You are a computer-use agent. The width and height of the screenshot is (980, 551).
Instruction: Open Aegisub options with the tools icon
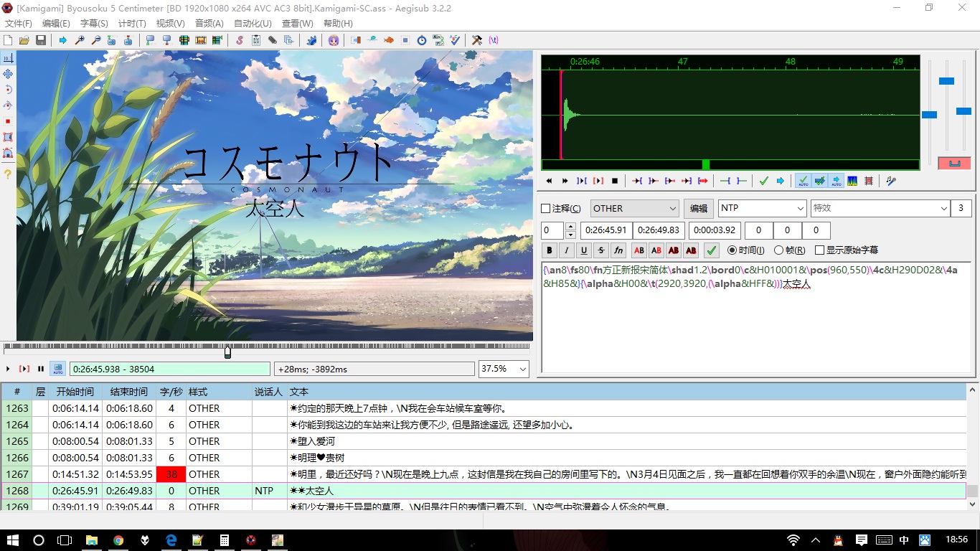pyautogui.click(x=477, y=40)
